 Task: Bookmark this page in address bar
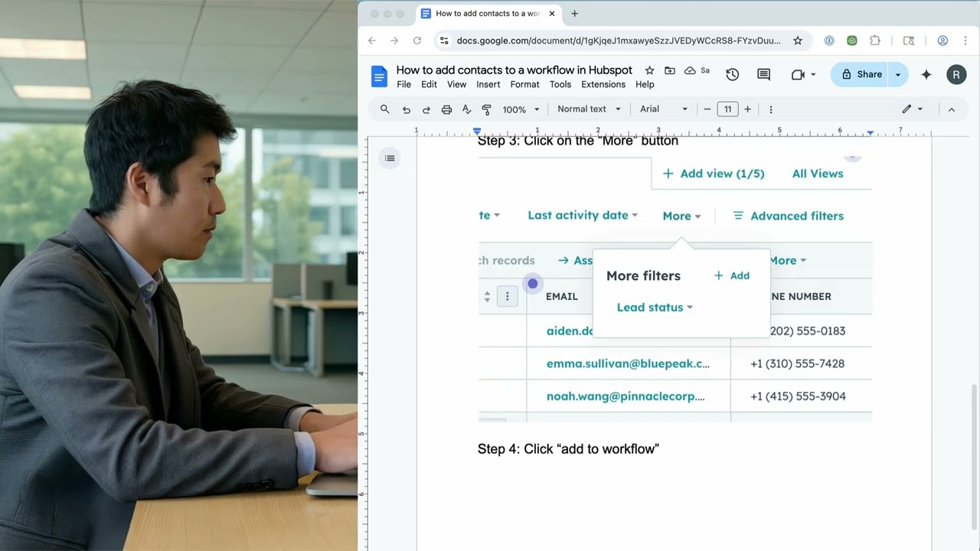(x=797, y=41)
